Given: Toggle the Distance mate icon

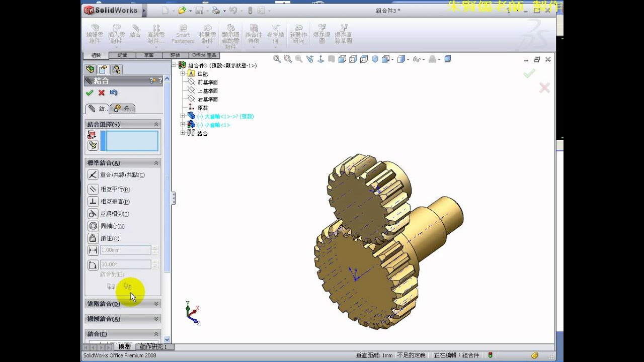Looking at the screenshot, I should pyautogui.click(x=93, y=250).
